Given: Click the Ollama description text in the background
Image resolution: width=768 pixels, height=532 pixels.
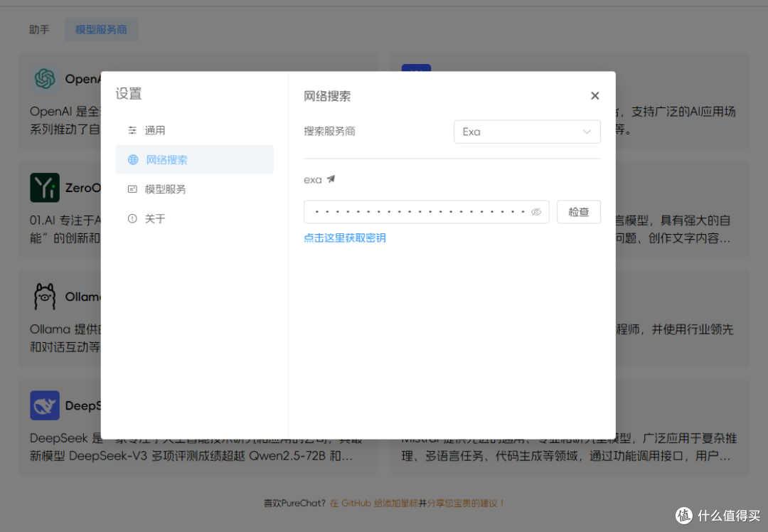Looking at the screenshot, I should (x=65, y=338).
